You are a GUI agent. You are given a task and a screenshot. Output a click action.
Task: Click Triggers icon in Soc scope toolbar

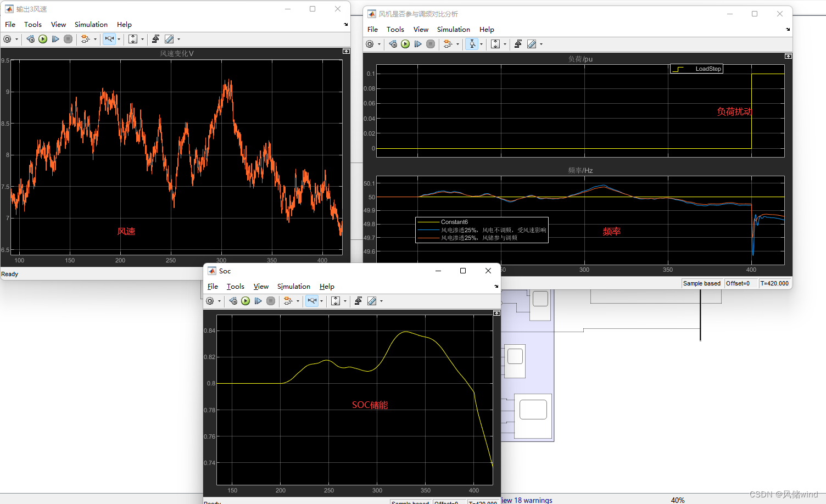coord(358,301)
